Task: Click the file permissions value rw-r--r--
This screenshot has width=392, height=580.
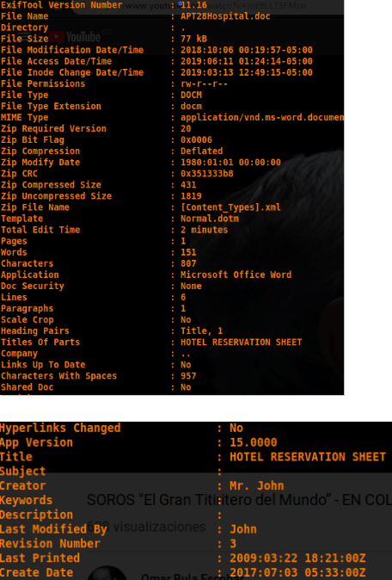Action: point(204,83)
